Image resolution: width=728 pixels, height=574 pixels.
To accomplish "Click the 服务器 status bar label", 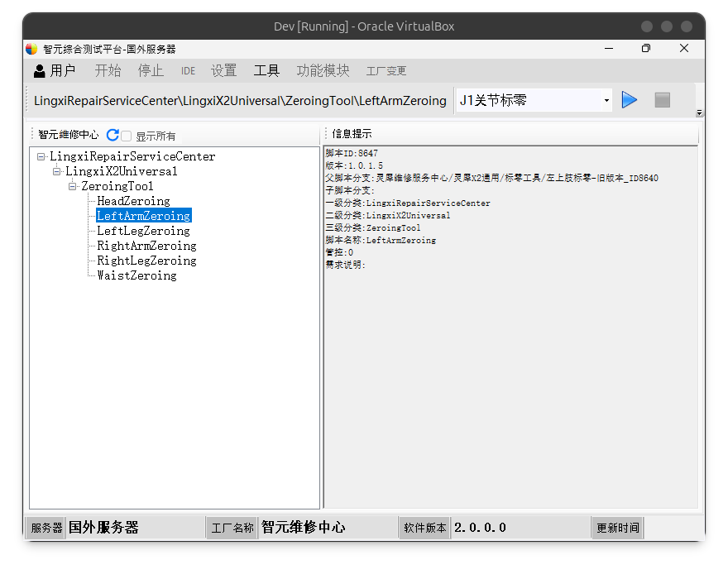I will (x=46, y=528).
